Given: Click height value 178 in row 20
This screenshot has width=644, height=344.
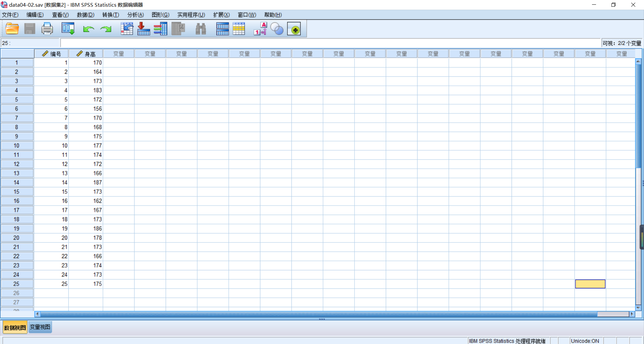Looking at the screenshot, I should [86, 238].
